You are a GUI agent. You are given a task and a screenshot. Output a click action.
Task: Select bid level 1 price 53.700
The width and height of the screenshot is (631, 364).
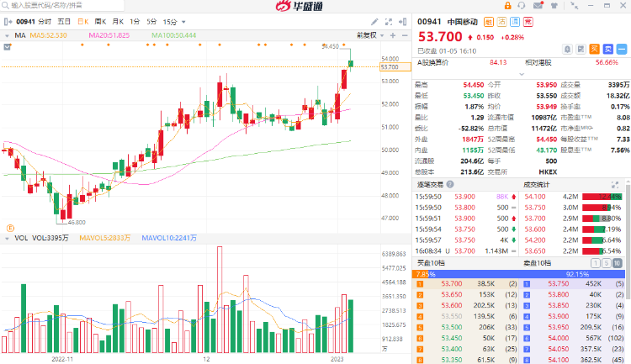(452, 283)
